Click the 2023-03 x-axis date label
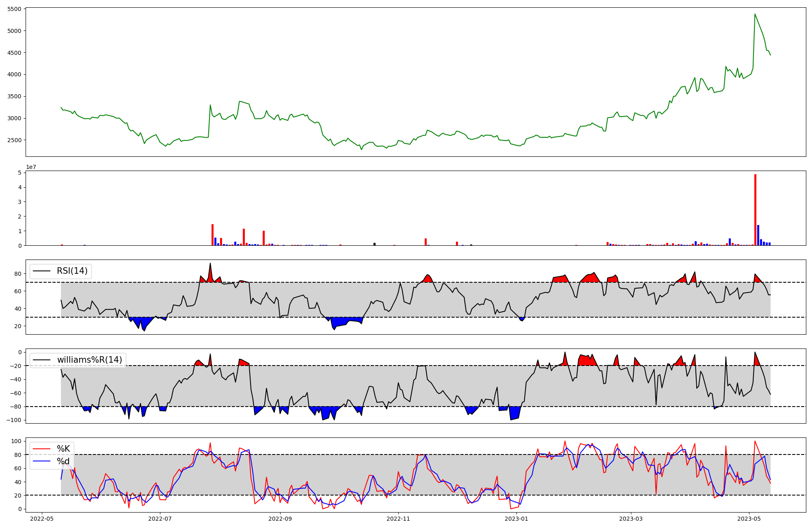This screenshot has width=812, height=528. [631, 519]
